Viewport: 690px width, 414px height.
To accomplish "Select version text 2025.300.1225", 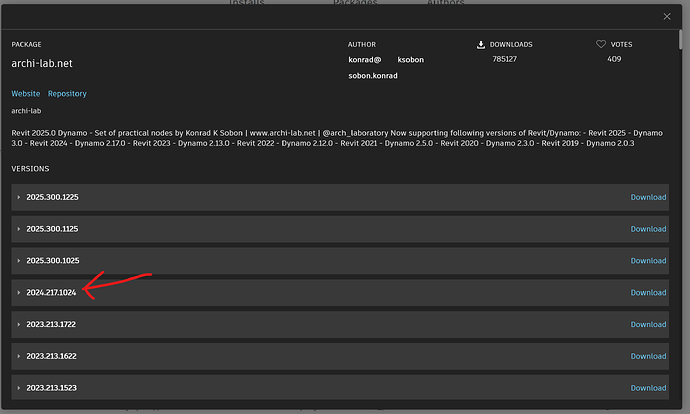I will point(52,197).
